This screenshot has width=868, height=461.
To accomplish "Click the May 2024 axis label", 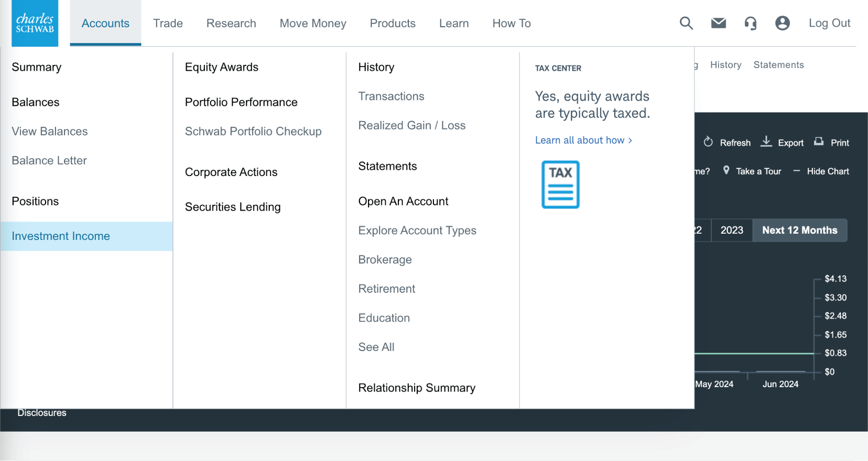I will click(x=714, y=384).
